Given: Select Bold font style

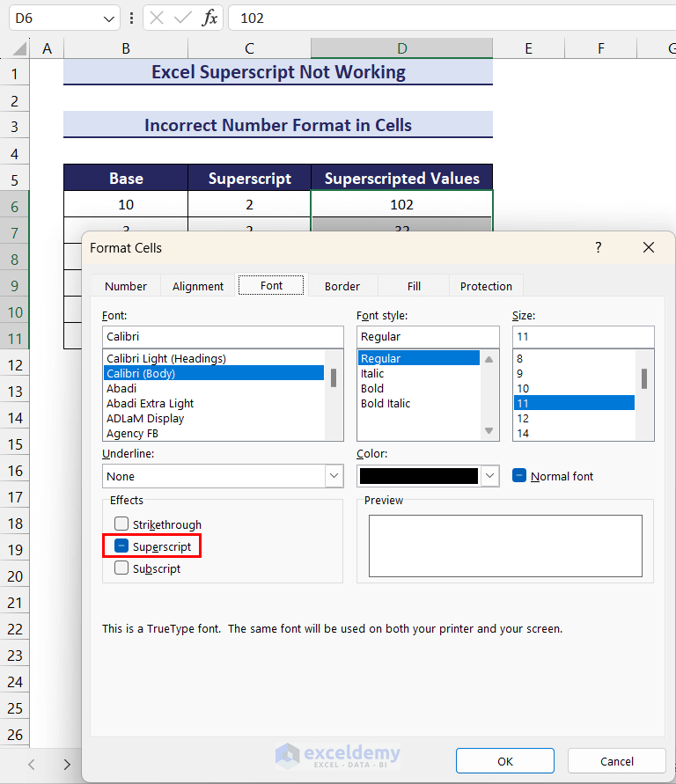Looking at the screenshot, I should pos(419,389).
